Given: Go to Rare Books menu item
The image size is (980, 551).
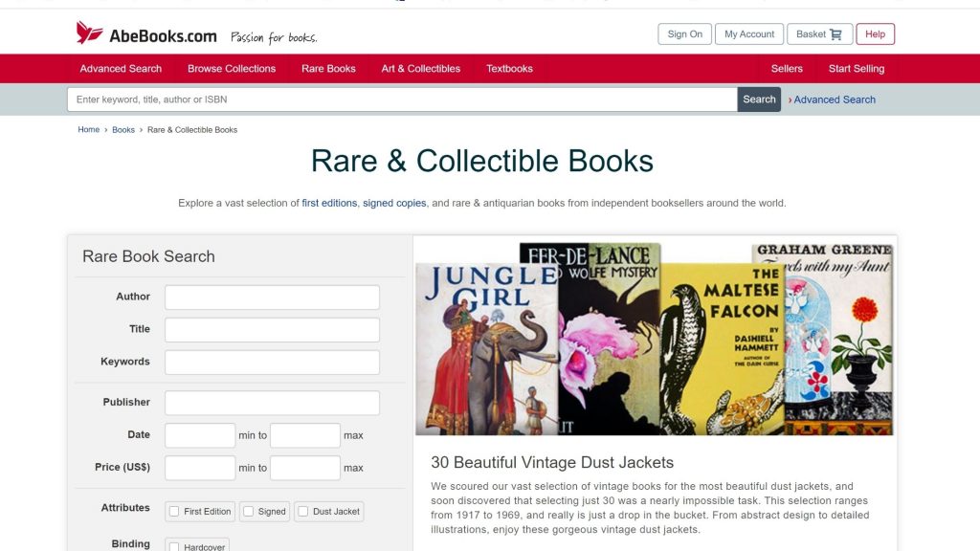Looking at the screenshot, I should [x=328, y=69].
